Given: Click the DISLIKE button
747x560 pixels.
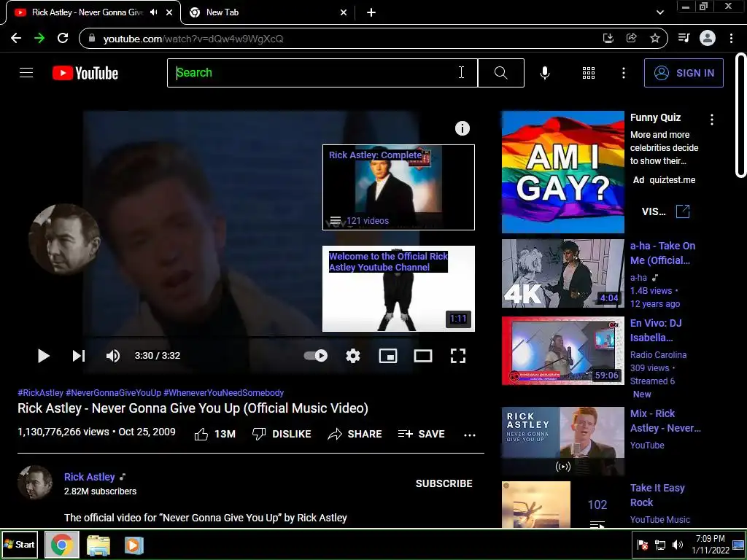Looking at the screenshot, I should coord(282,435).
